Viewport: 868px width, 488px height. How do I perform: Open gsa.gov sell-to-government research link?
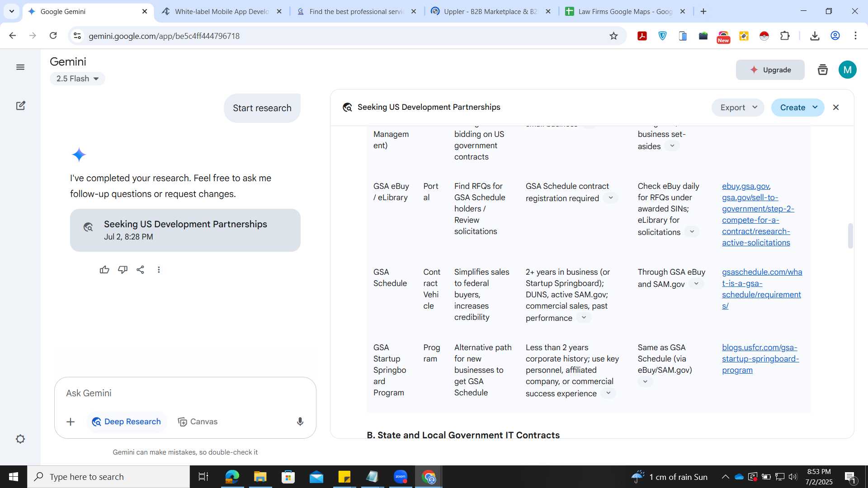(758, 220)
